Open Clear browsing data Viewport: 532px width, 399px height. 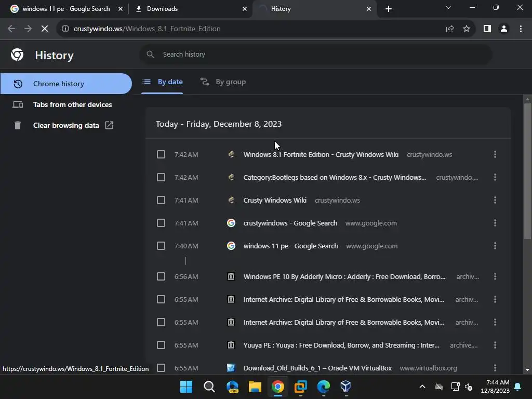[66, 125]
